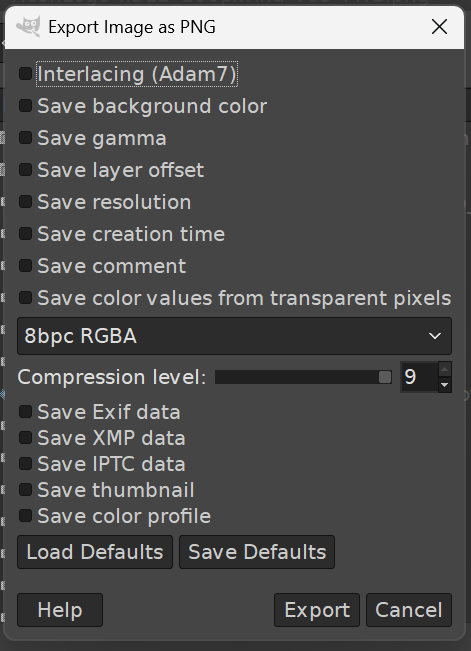Toggle Save background color option
This screenshot has height=651, width=471.
(25, 106)
